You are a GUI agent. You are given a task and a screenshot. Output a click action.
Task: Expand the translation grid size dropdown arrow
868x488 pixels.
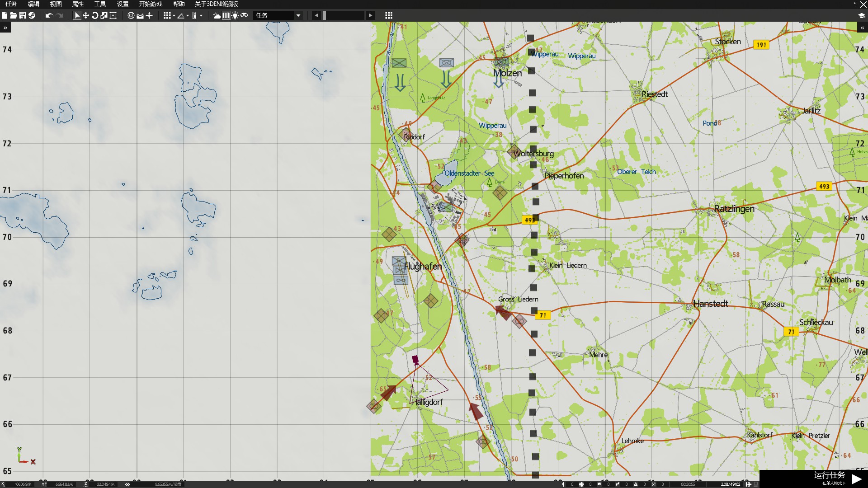tap(174, 16)
